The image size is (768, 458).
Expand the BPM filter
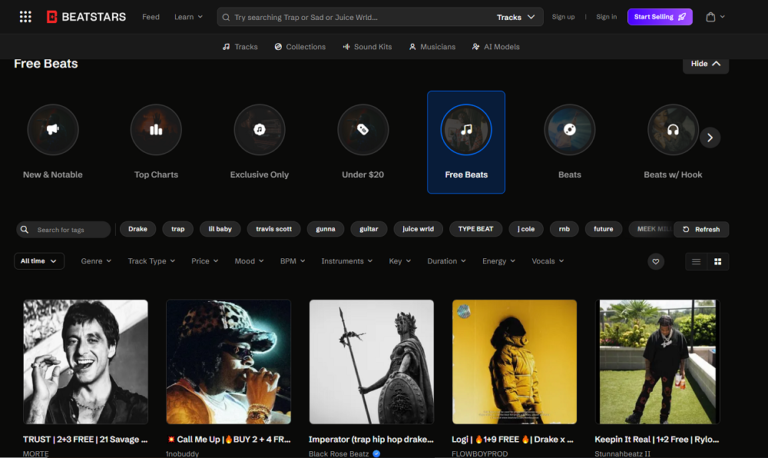click(x=292, y=261)
